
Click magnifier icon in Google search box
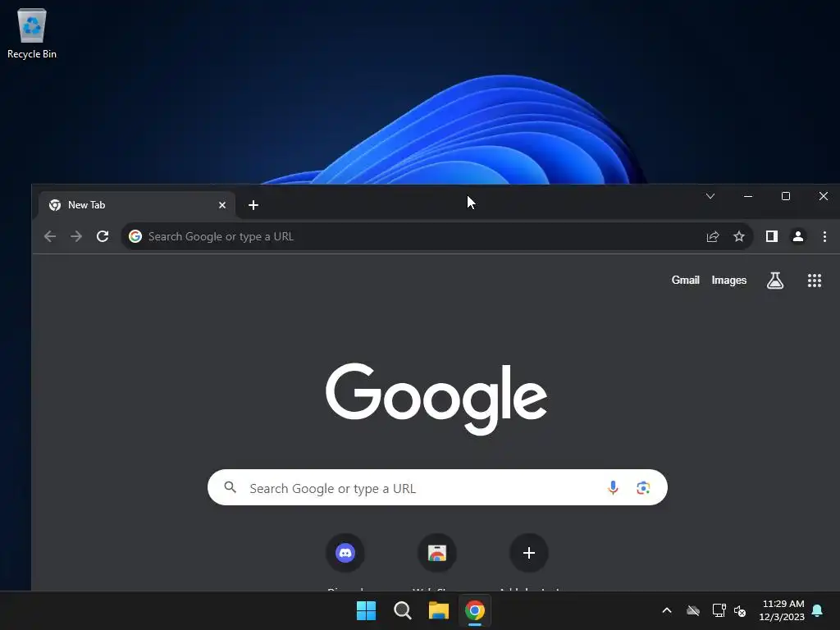point(231,487)
